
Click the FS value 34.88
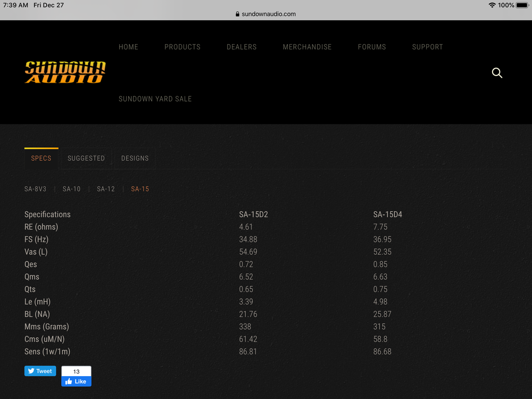248,239
